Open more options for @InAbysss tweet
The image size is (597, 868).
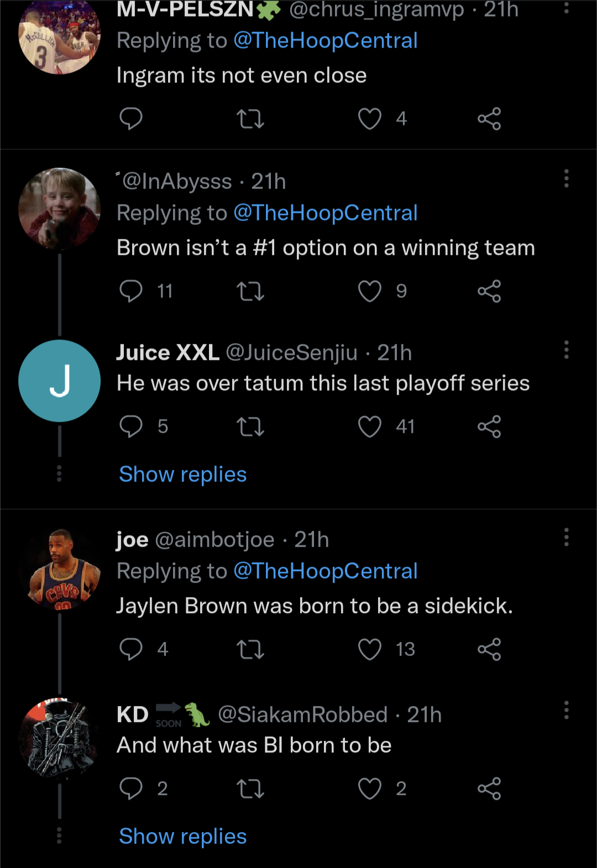click(x=566, y=179)
